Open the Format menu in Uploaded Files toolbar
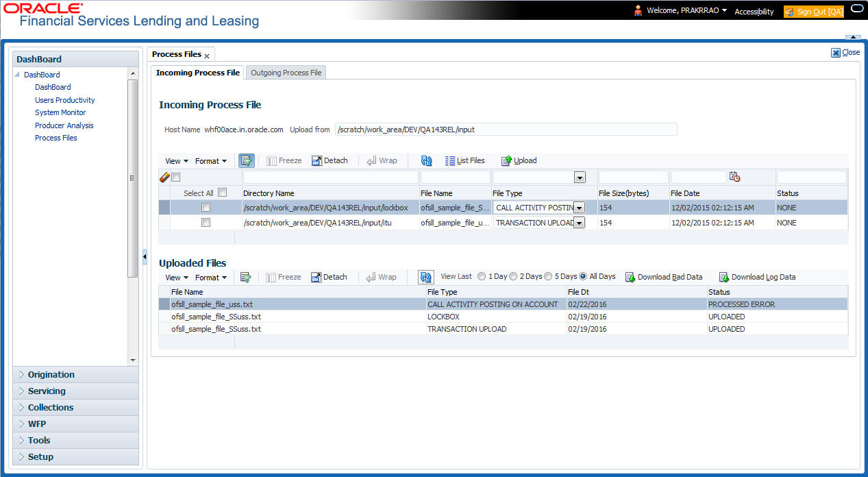Viewport: 868px width, 477px height. (210, 278)
